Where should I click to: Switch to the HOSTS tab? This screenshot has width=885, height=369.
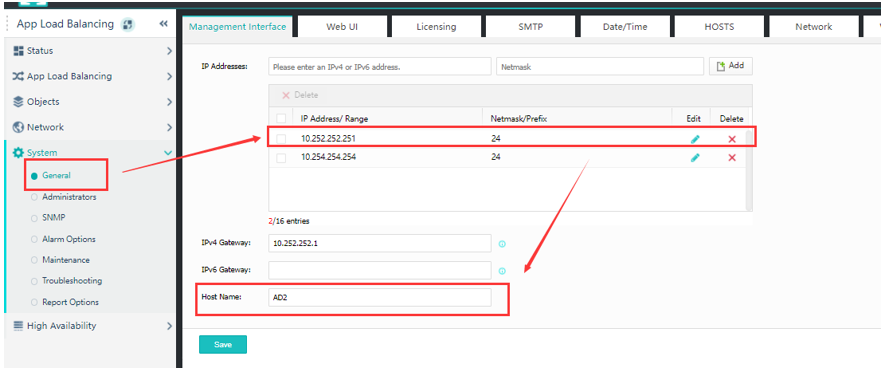tap(719, 27)
